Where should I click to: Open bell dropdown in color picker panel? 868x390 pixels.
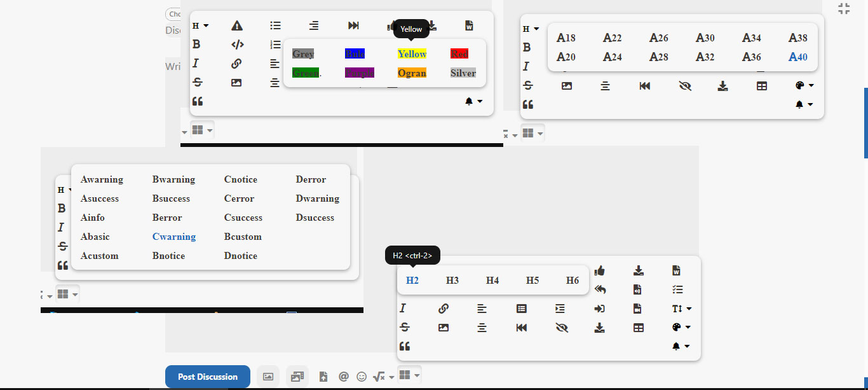(x=474, y=101)
